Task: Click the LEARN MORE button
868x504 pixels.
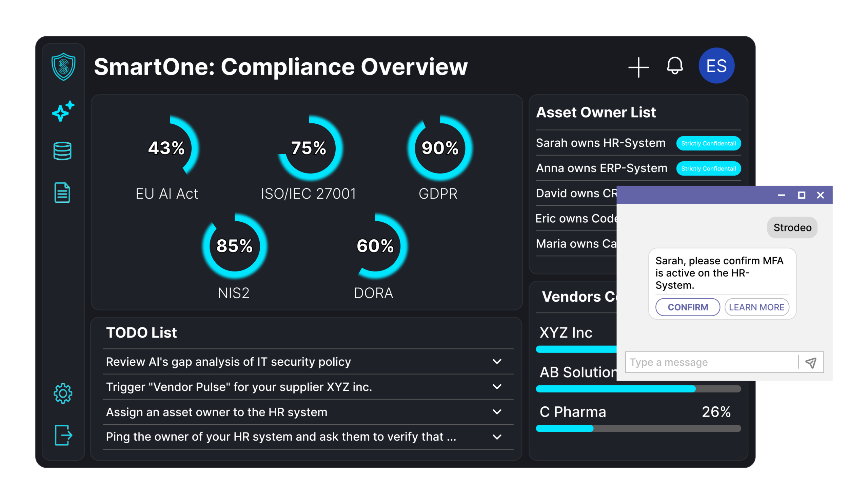Action: tap(756, 307)
